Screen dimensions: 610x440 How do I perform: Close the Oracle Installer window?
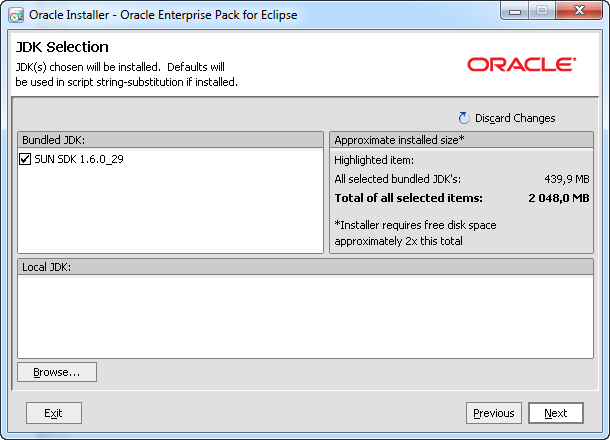[579, 11]
